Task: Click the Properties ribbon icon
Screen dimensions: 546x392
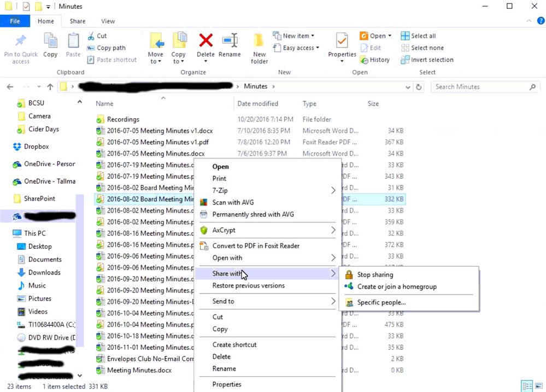Action: pos(342,41)
